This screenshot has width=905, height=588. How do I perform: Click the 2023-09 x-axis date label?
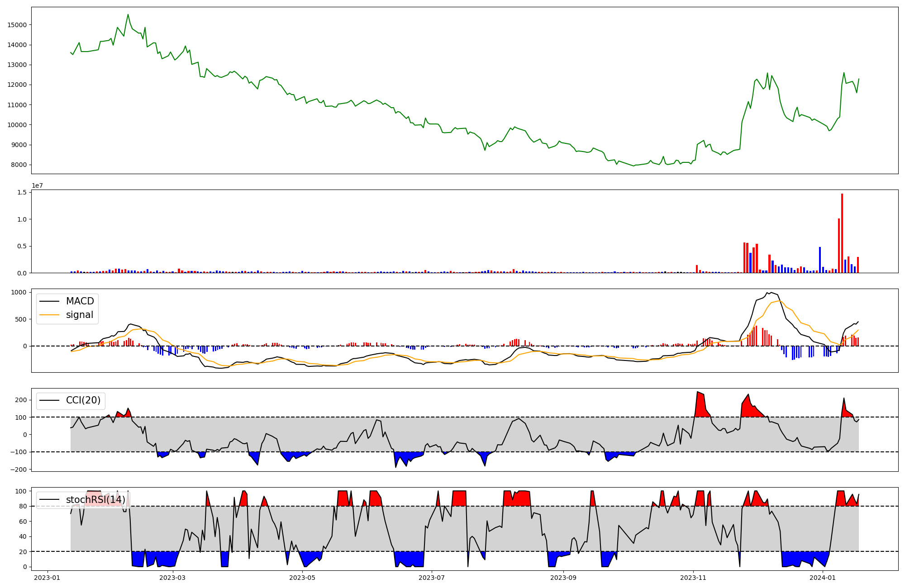[563, 578]
